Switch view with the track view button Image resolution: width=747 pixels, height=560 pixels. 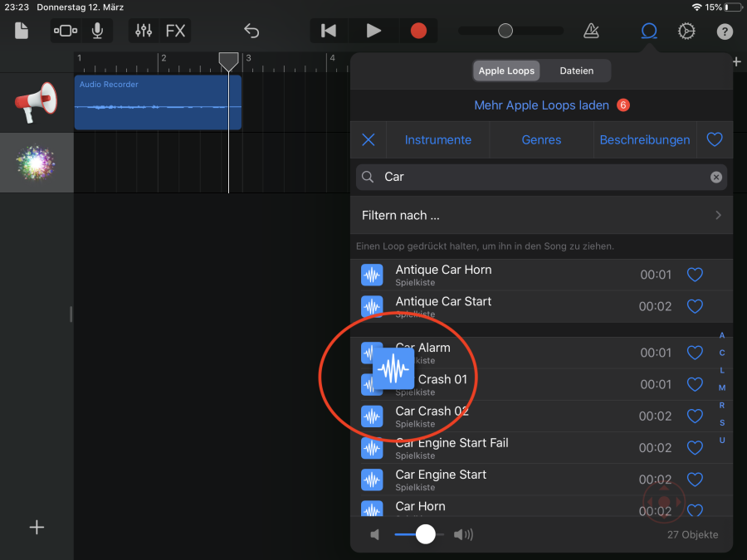click(65, 31)
